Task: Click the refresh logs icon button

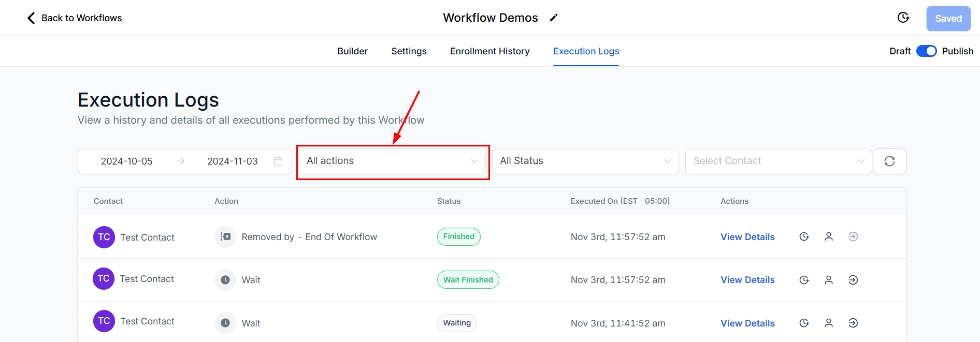Action: 889,161
